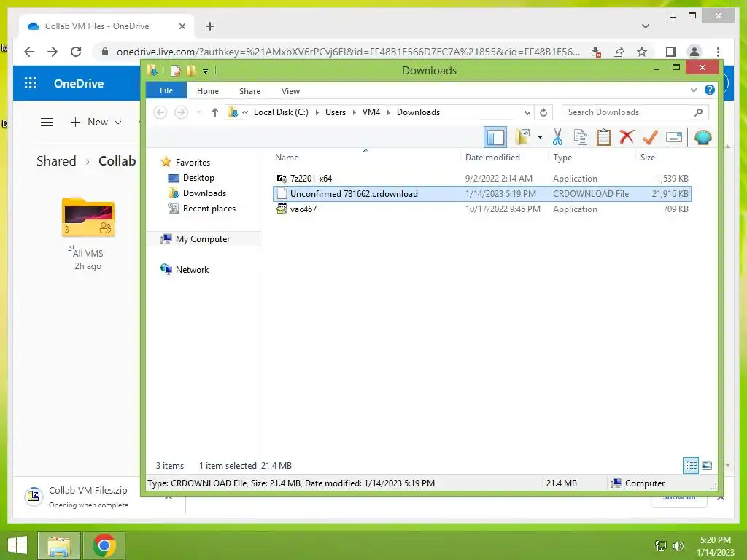Click Chrome's Forward button
This screenshot has height=560, width=747.
(53, 52)
